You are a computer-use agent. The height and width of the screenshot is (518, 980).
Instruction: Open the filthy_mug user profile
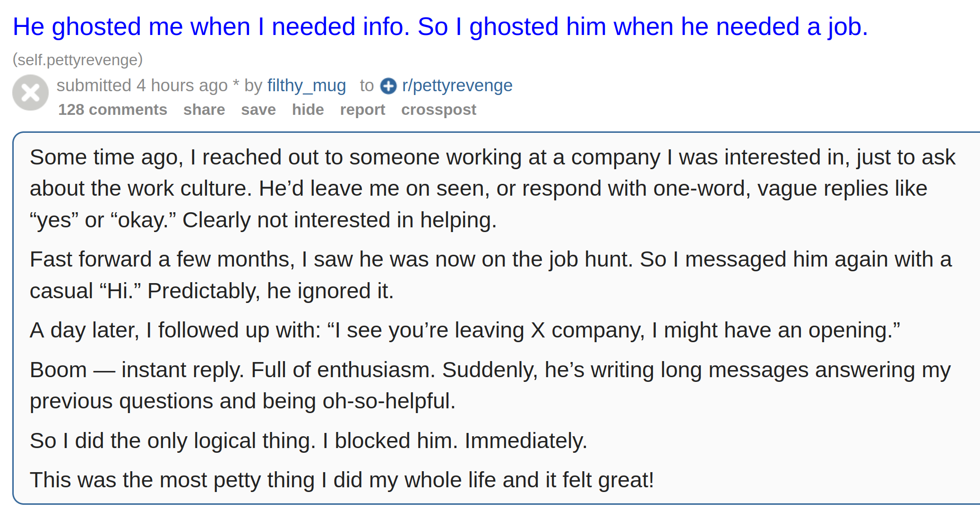click(307, 86)
